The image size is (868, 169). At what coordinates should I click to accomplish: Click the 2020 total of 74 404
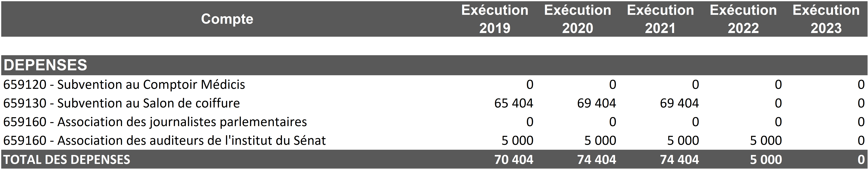point(596,160)
